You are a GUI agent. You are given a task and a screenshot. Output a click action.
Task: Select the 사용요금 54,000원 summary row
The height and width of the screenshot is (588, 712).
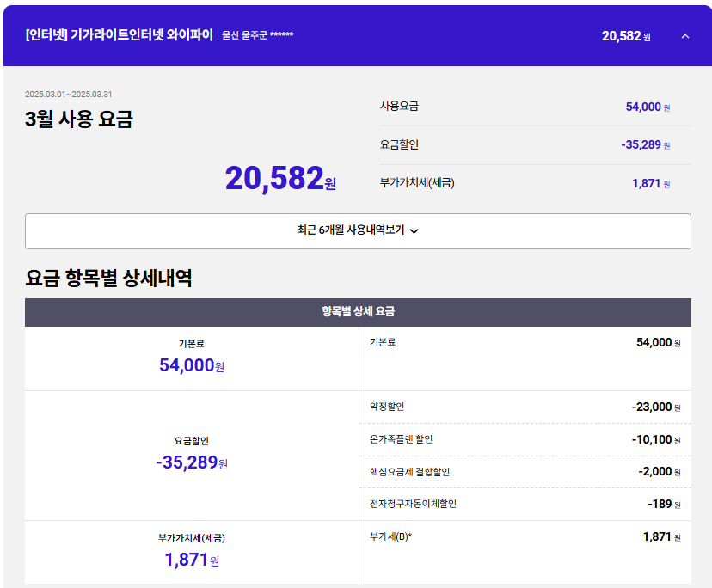coord(525,107)
